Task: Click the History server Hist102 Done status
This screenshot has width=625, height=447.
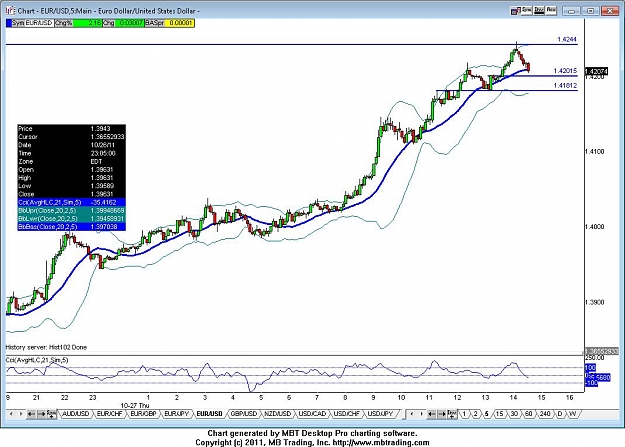Action: [46, 347]
